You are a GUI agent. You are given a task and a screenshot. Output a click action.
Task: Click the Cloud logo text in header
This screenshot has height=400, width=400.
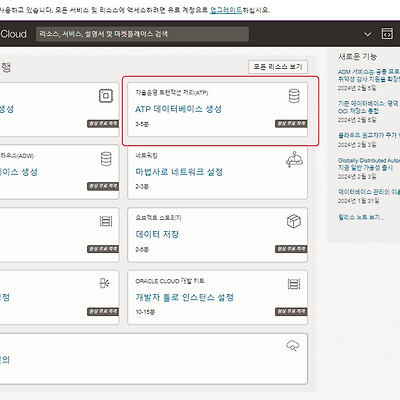click(13, 34)
